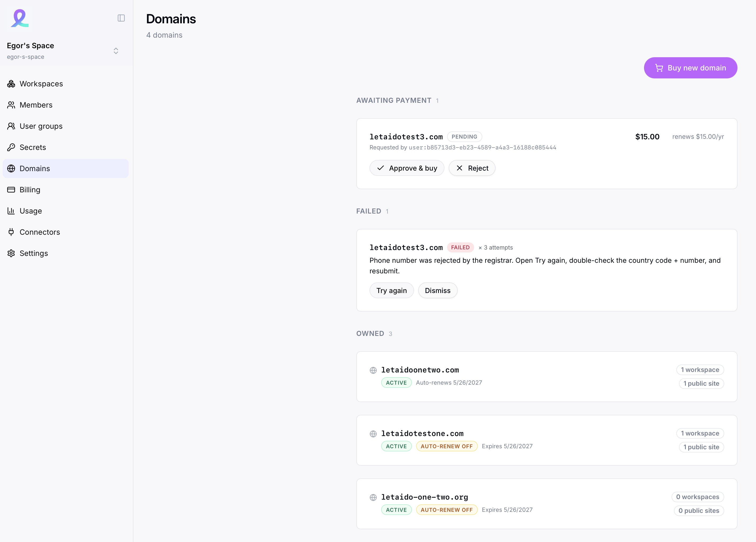
Task: Click the globe icon beside letaido-one-two.org
Action: (x=373, y=498)
